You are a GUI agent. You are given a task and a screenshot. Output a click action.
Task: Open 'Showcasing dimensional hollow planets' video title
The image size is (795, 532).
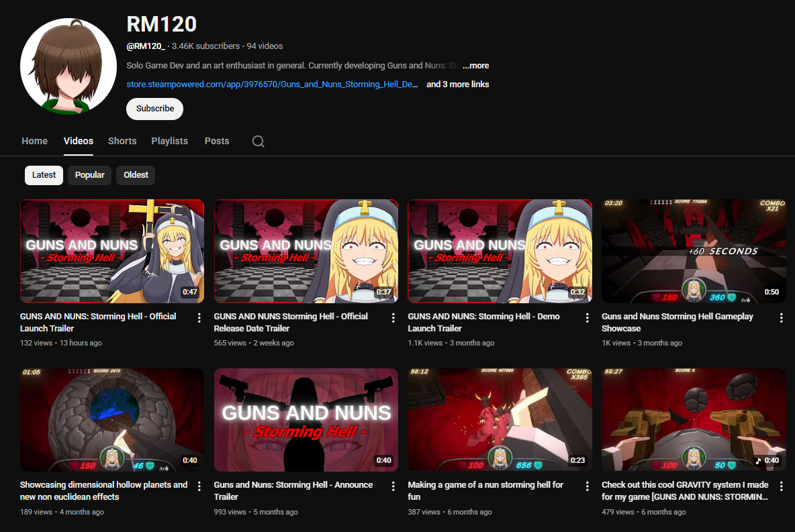click(104, 491)
